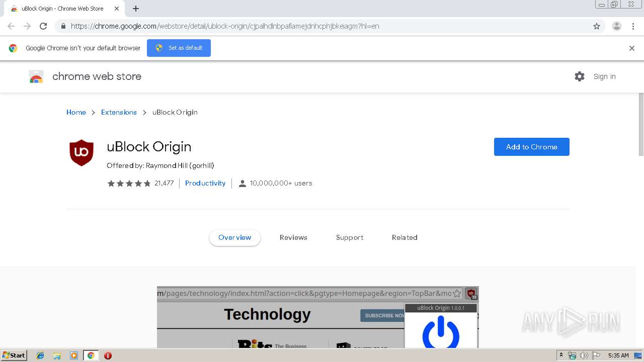Bookmark this page with the star icon
Screen dimensions: 644x362
597,26
